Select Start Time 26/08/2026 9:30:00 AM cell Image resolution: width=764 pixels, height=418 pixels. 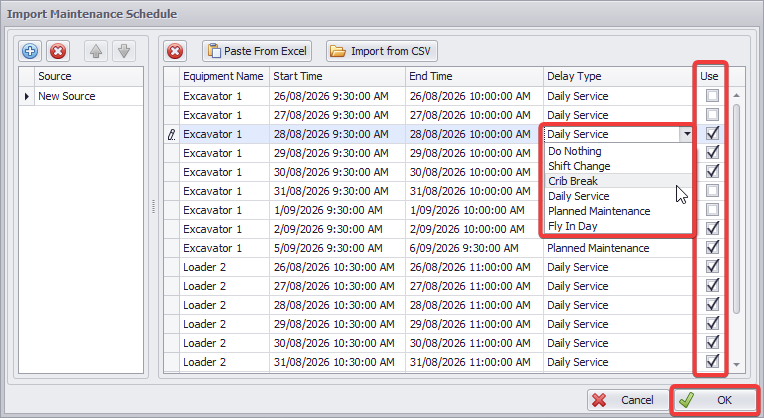(337, 96)
